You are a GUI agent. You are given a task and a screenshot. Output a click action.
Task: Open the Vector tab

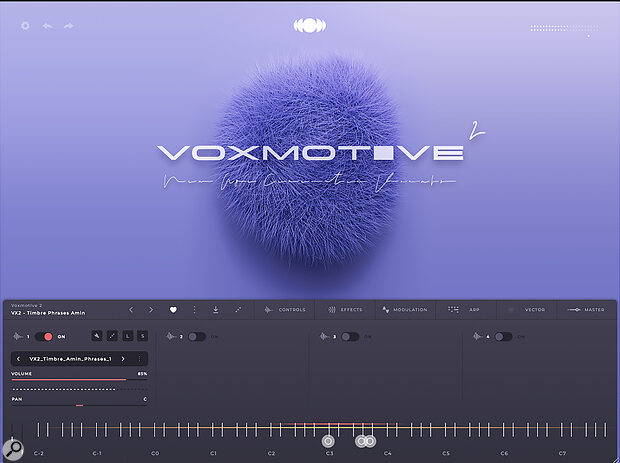coord(526,310)
